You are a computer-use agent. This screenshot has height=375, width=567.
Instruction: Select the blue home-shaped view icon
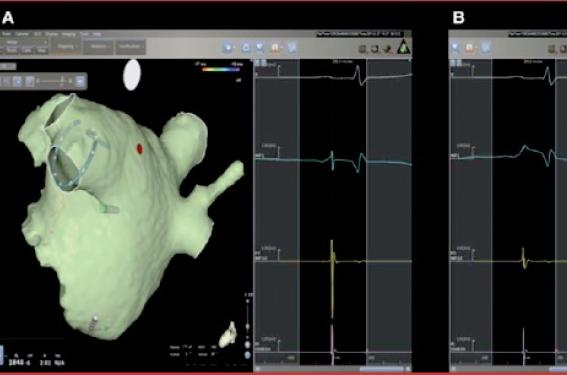click(246, 47)
